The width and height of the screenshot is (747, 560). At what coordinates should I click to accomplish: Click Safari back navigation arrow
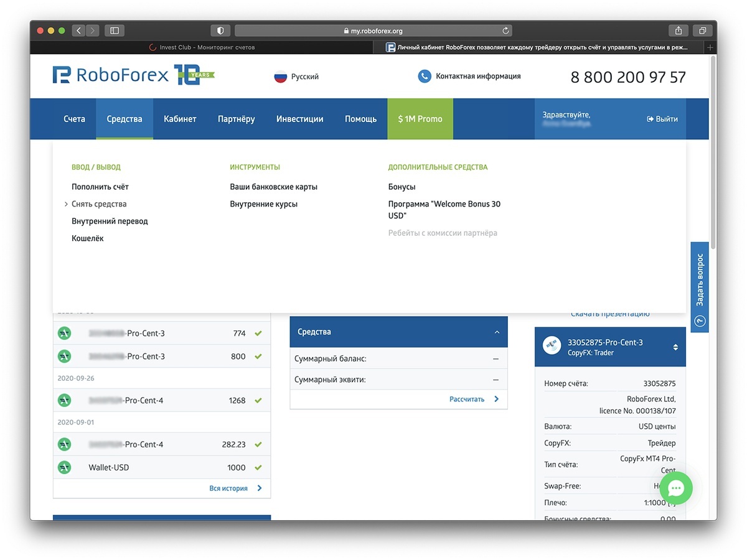pyautogui.click(x=78, y=30)
